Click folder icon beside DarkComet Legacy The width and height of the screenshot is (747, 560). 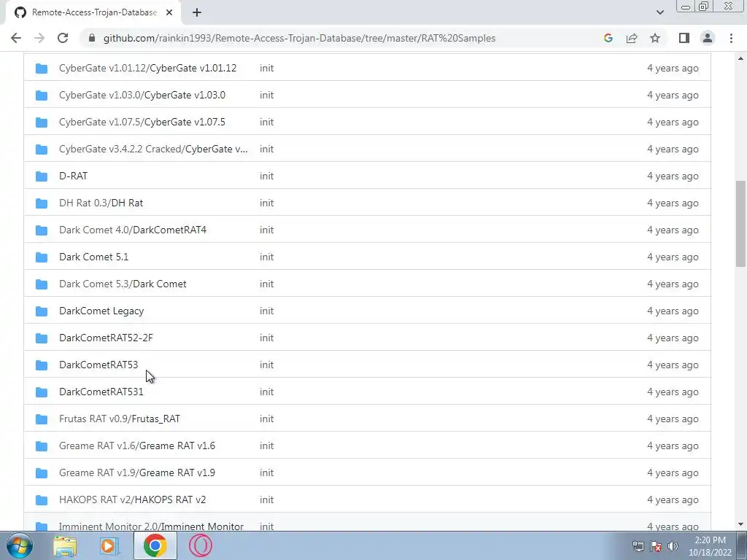point(42,311)
